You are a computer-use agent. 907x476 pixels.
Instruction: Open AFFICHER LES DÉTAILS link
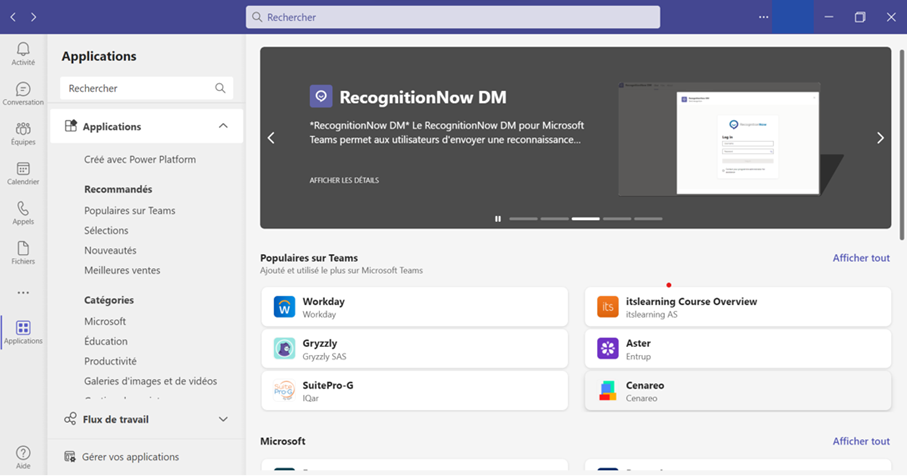pos(344,180)
